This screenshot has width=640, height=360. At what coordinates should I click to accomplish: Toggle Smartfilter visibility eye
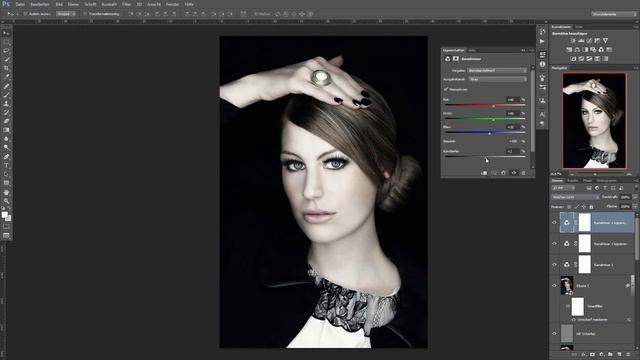tap(567, 306)
